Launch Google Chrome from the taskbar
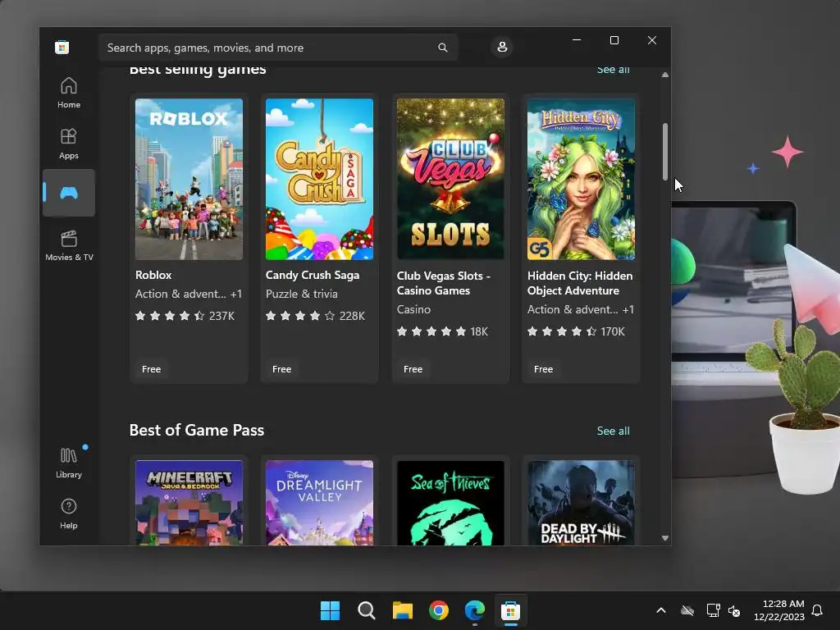Screen dimensions: 840x630 click(439, 610)
